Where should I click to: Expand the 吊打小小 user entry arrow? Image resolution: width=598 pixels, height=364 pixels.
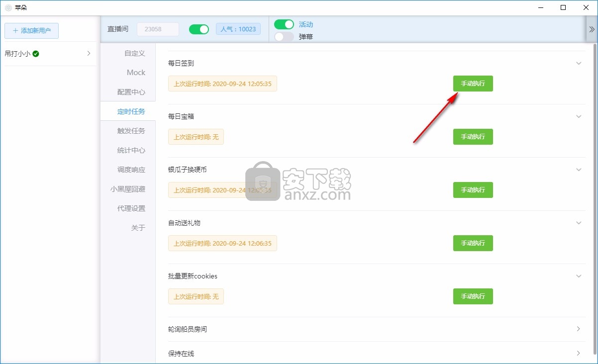click(x=89, y=53)
